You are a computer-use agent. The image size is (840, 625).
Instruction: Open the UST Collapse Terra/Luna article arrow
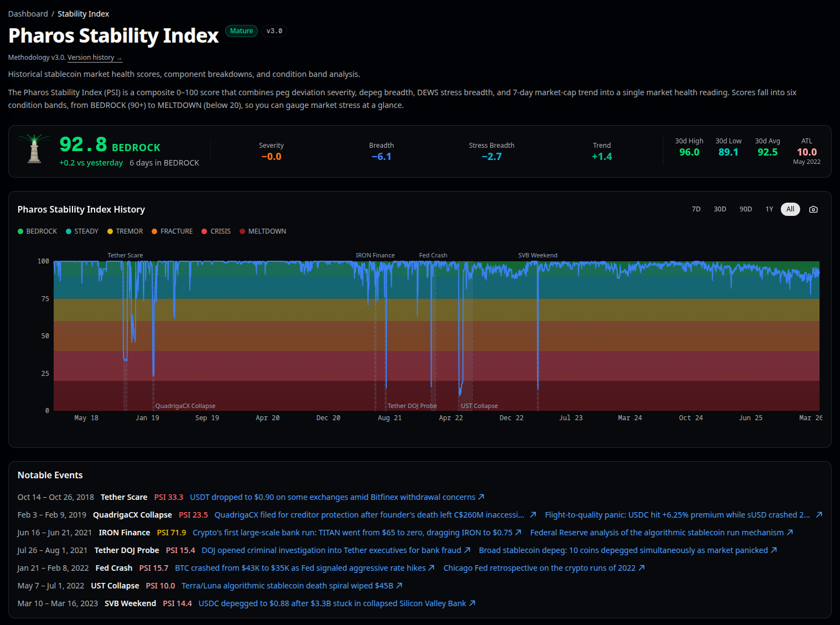click(399, 585)
